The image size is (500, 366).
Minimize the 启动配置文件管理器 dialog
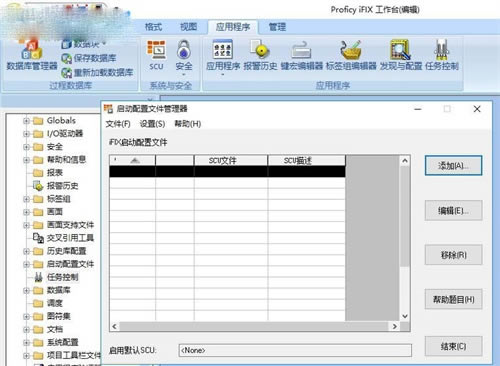(418, 109)
